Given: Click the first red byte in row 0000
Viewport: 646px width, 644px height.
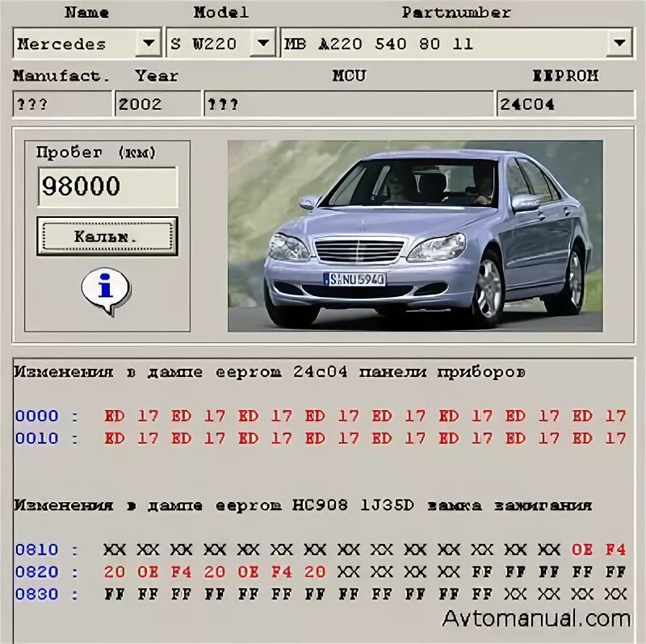Looking at the screenshot, I should (x=114, y=416).
